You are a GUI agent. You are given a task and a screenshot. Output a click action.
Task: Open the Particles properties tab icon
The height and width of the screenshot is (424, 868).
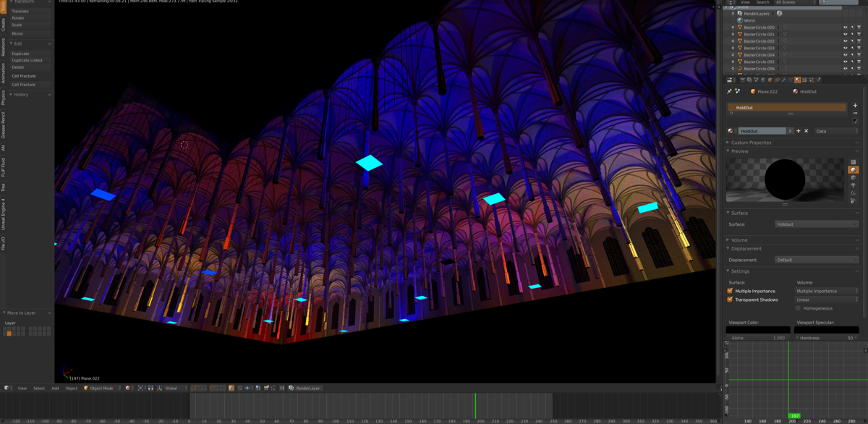pyautogui.click(x=812, y=80)
